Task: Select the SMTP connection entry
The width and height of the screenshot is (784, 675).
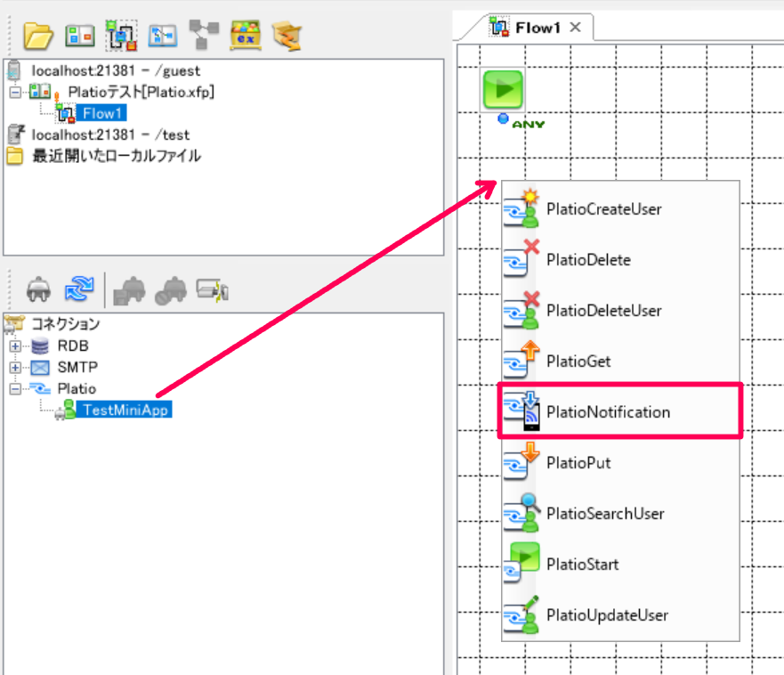Action: [x=77, y=367]
